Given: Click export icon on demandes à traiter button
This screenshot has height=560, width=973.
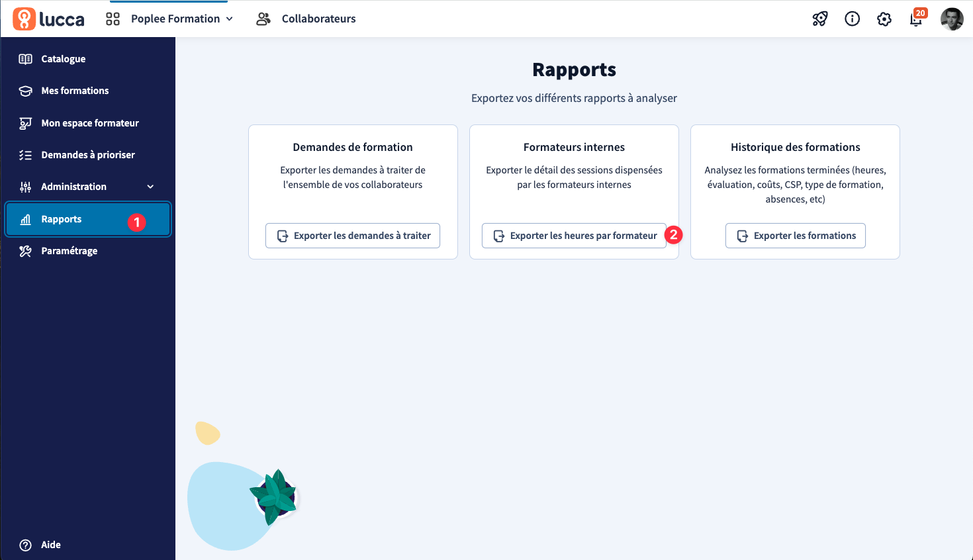Looking at the screenshot, I should (283, 236).
